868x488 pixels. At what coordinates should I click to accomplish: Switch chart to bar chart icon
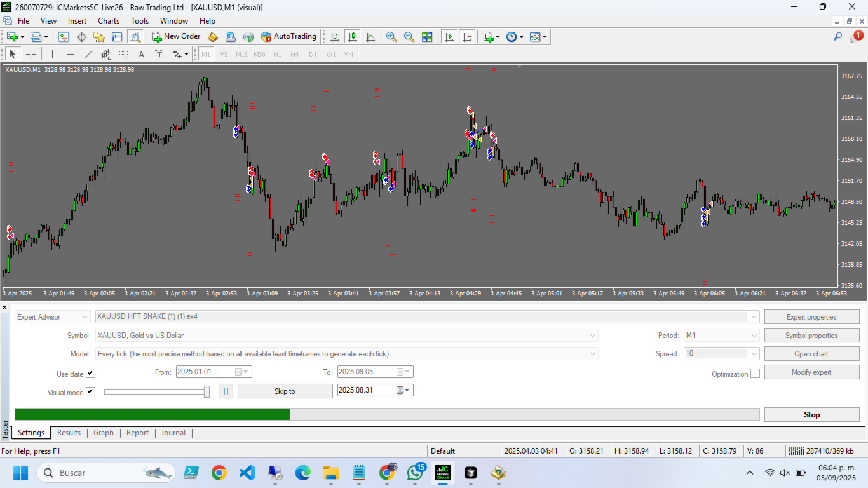(335, 37)
